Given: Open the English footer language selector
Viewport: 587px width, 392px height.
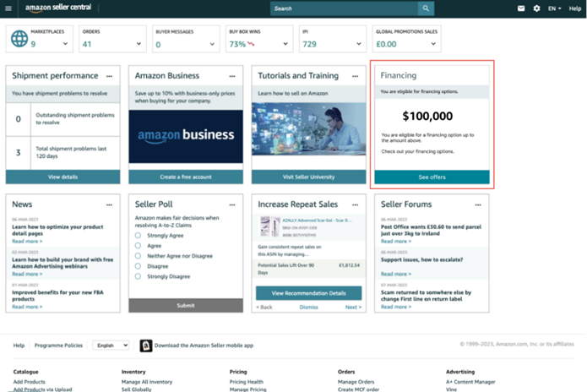Looking at the screenshot, I should [x=111, y=346].
